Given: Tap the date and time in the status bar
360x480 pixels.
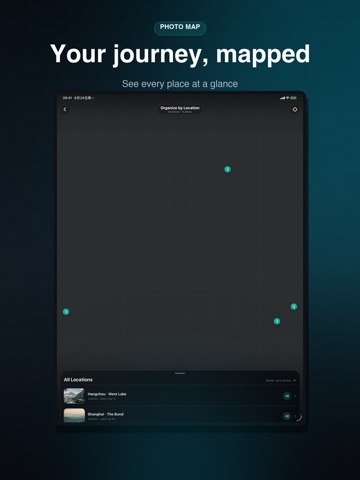Looking at the screenshot, I should pos(78,98).
